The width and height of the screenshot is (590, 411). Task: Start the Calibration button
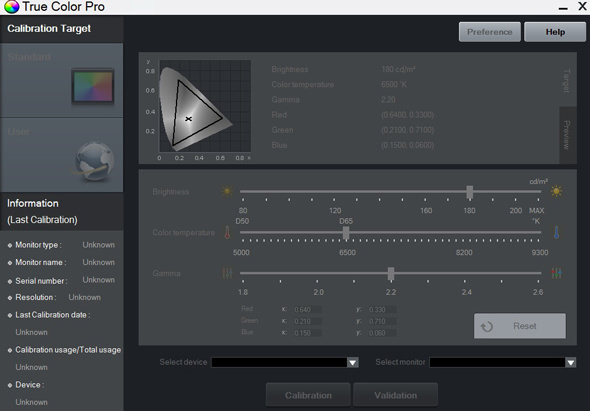[308, 395]
